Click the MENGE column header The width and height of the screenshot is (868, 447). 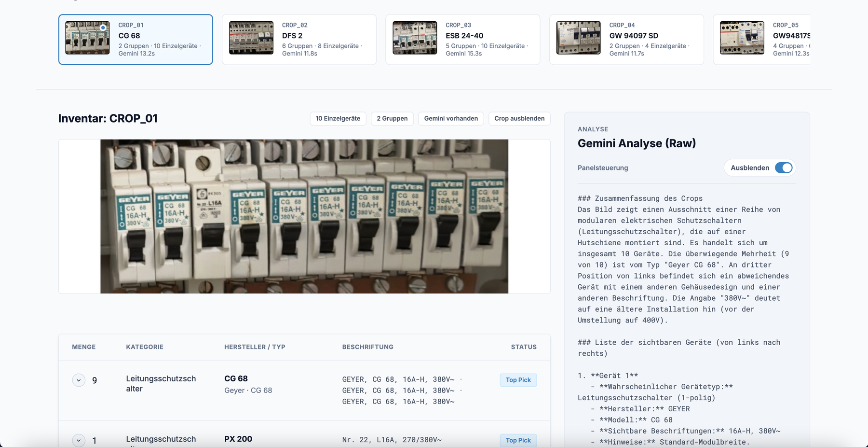pyautogui.click(x=84, y=347)
